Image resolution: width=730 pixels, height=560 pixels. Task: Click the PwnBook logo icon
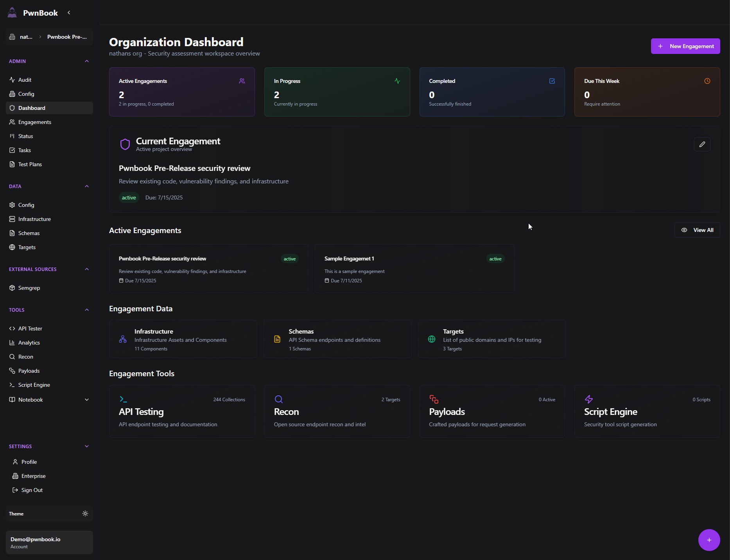tap(13, 13)
